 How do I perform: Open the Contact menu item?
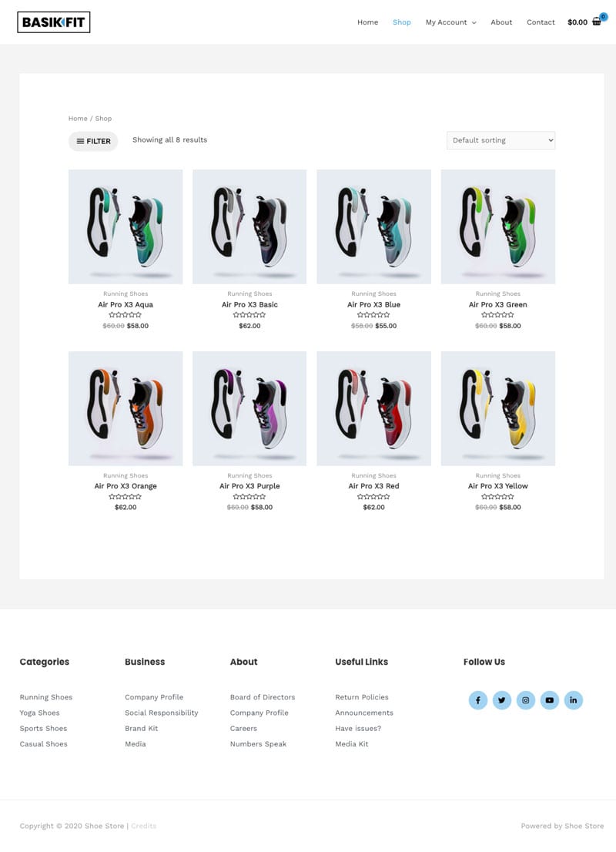click(x=541, y=22)
